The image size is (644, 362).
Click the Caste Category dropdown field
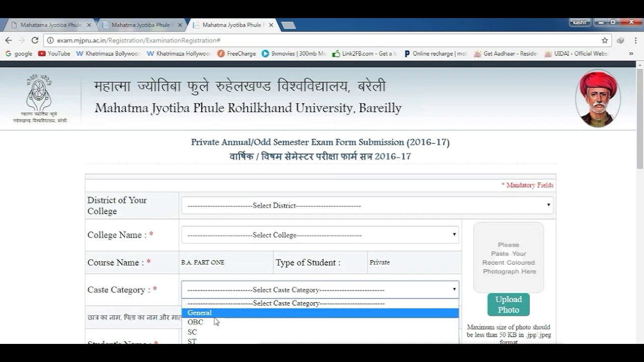click(320, 290)
